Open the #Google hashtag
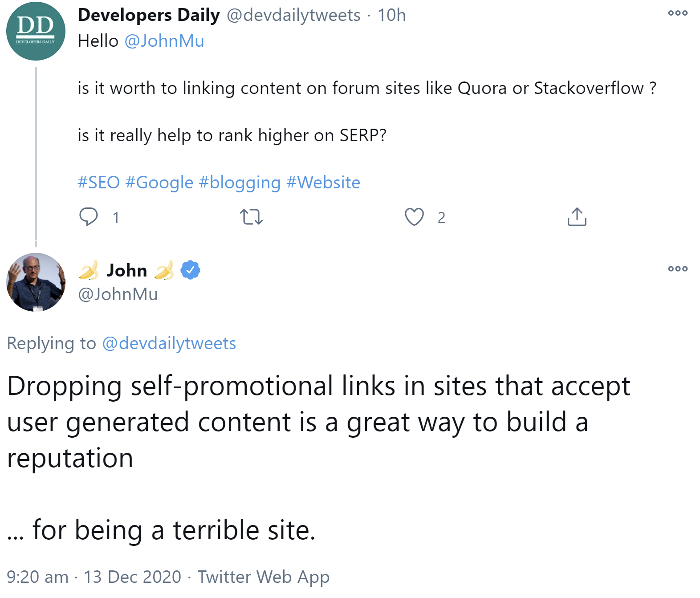This screenshot has width=700, height=598. point(160,182)
